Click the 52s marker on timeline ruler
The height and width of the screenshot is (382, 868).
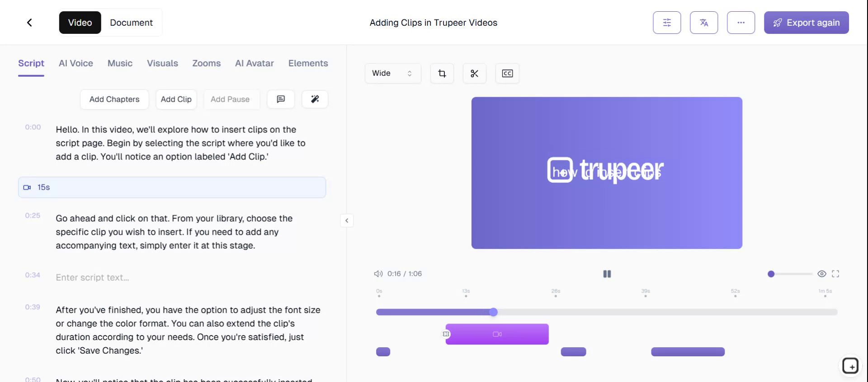click(736, 291)
